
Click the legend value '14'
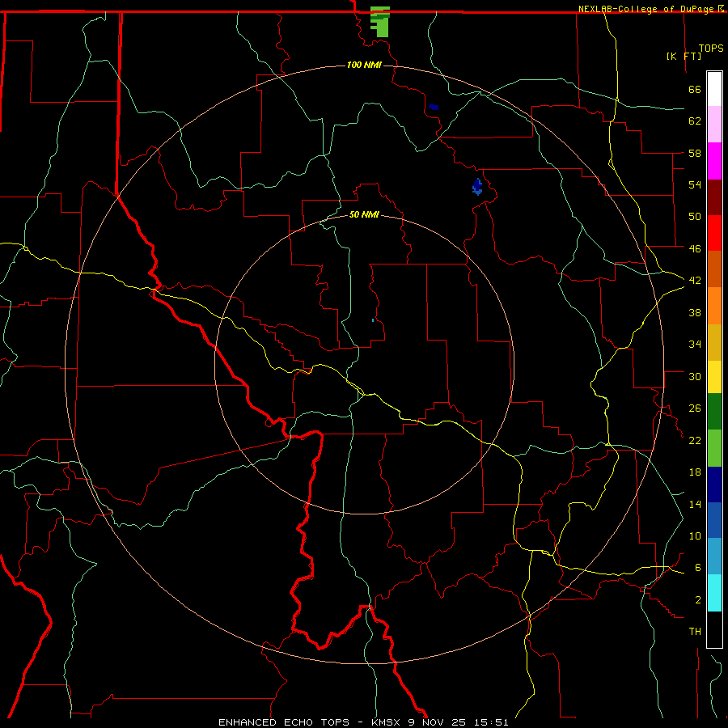[695, 504]
